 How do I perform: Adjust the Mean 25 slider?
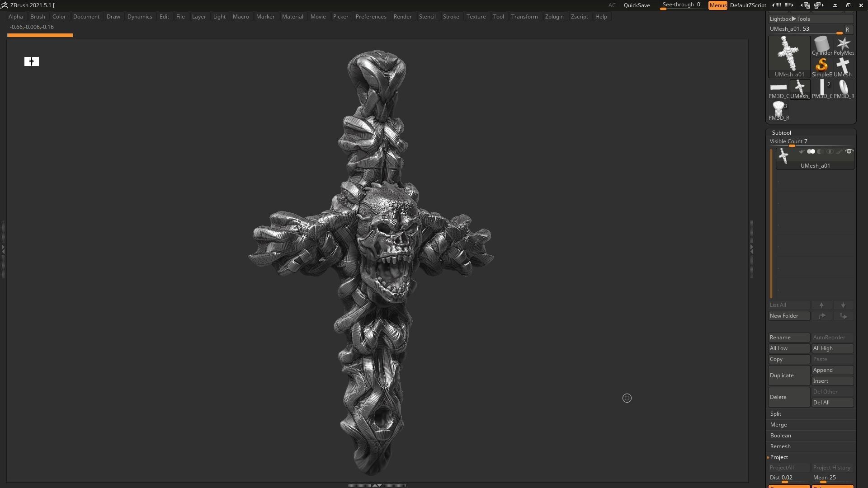833,478
